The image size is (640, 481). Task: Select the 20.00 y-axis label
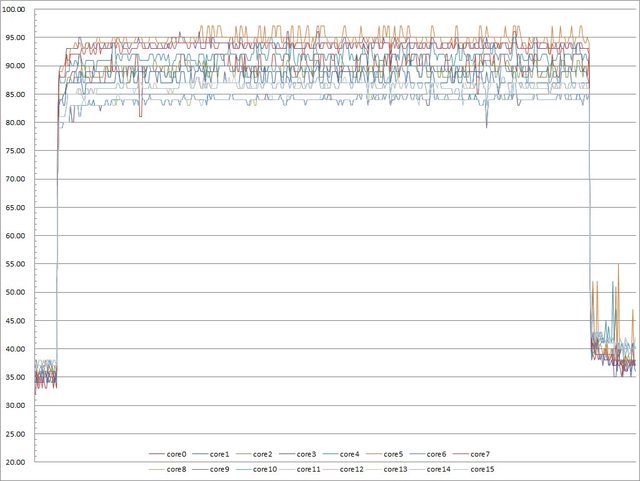(x=16, y=463)
